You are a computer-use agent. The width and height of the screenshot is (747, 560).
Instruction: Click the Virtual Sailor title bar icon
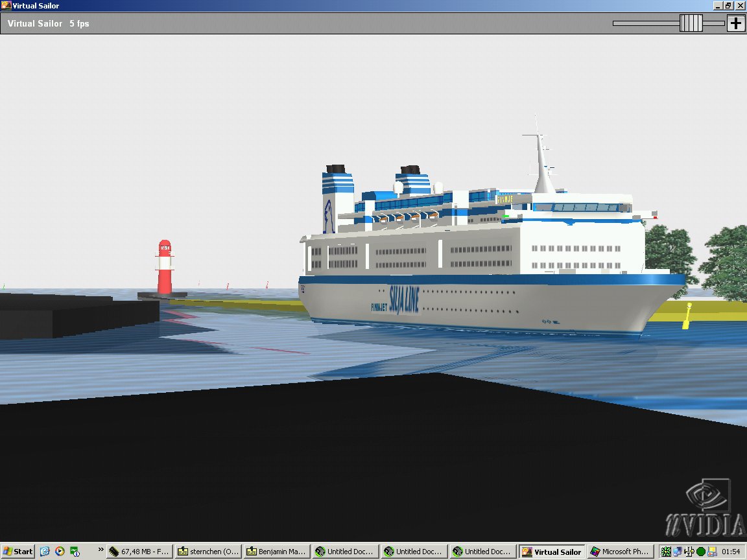click(6, 6)
